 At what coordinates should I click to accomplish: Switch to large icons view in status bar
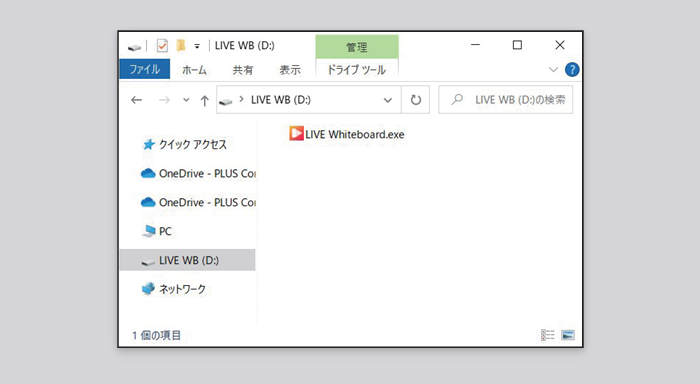pyautogui.click(x=568, y=334)
